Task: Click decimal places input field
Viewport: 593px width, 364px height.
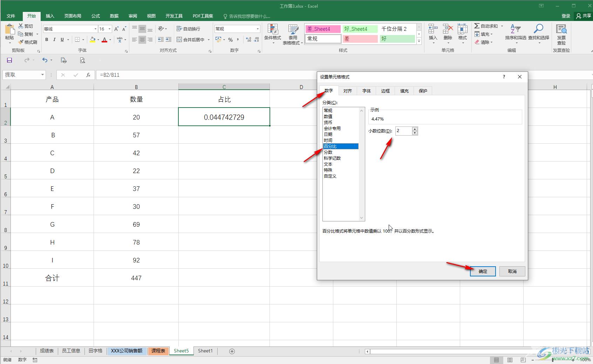Action: pyautogui.click(x=404, y=131)
